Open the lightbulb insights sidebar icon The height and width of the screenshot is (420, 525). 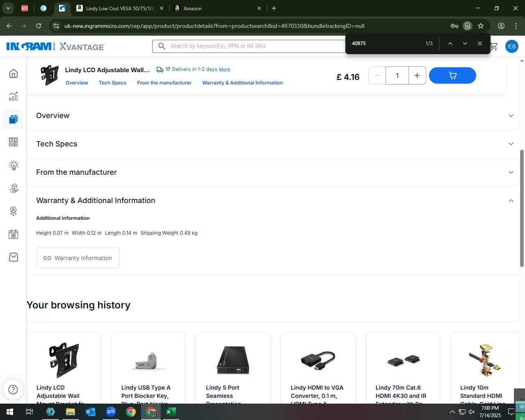(x=14, y=165)
